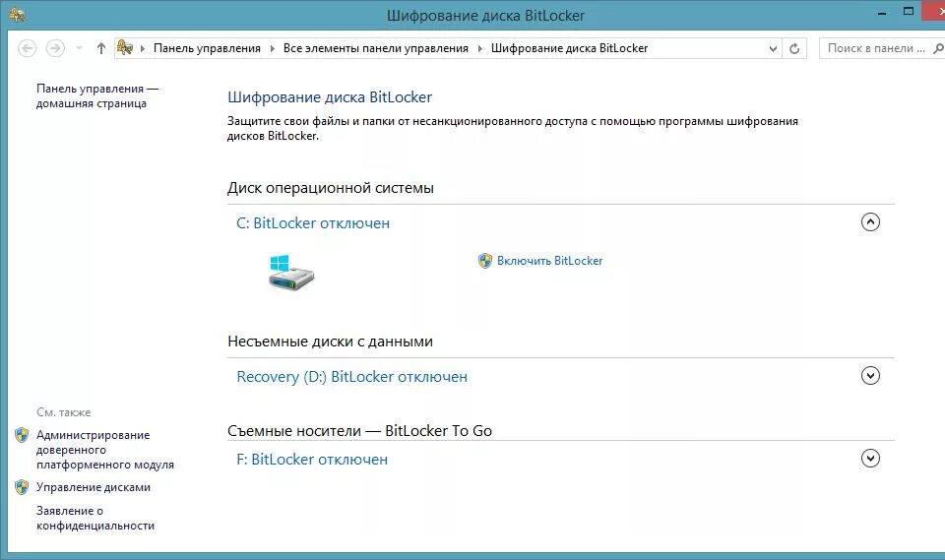The image size is (945, 560).
Task: Open address bar history dropdown
Action: 774,49
